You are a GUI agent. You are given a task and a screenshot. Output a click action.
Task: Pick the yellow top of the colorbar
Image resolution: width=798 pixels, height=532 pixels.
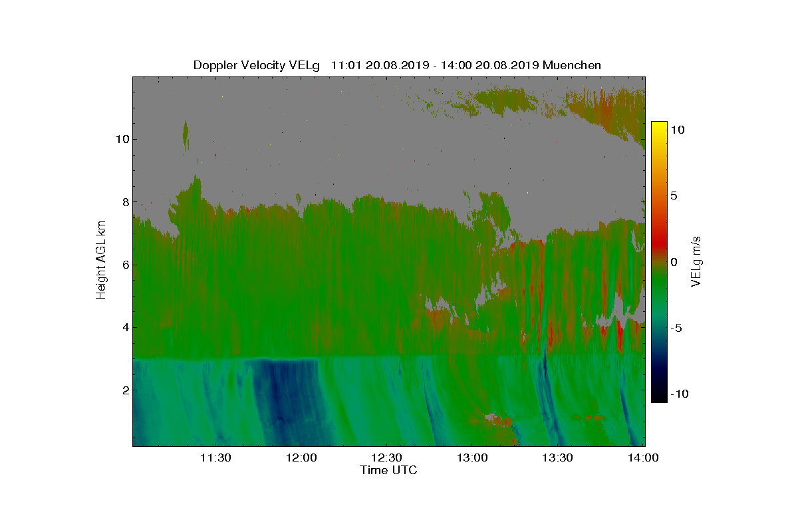658,128
